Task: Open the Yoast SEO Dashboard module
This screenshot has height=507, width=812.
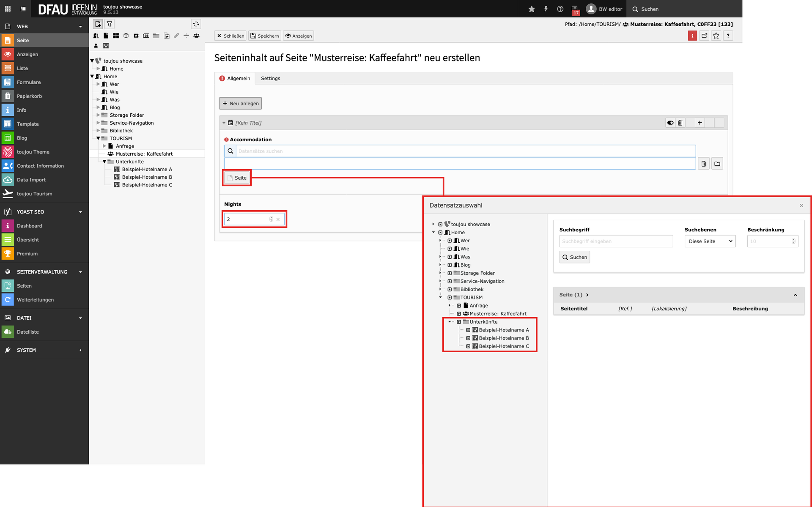Action: coord(29,226)
